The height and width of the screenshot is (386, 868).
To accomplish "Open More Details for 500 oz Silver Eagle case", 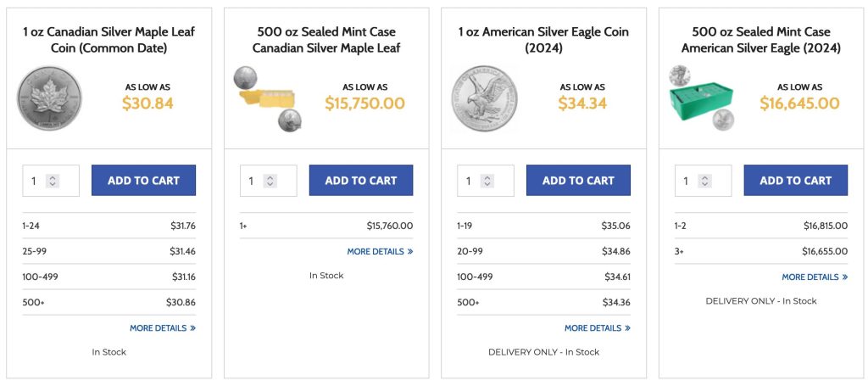I will [814, 277].
